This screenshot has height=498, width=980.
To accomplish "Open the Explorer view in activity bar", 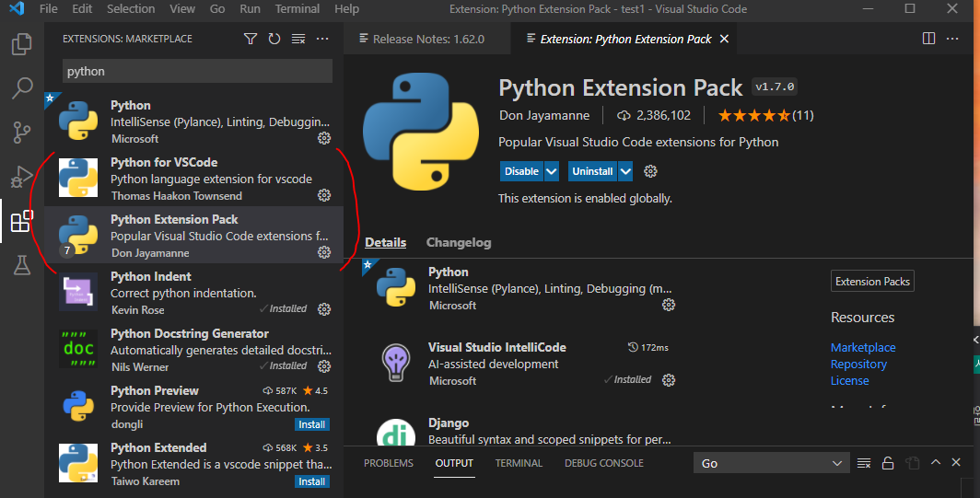I will click(22, 44).
